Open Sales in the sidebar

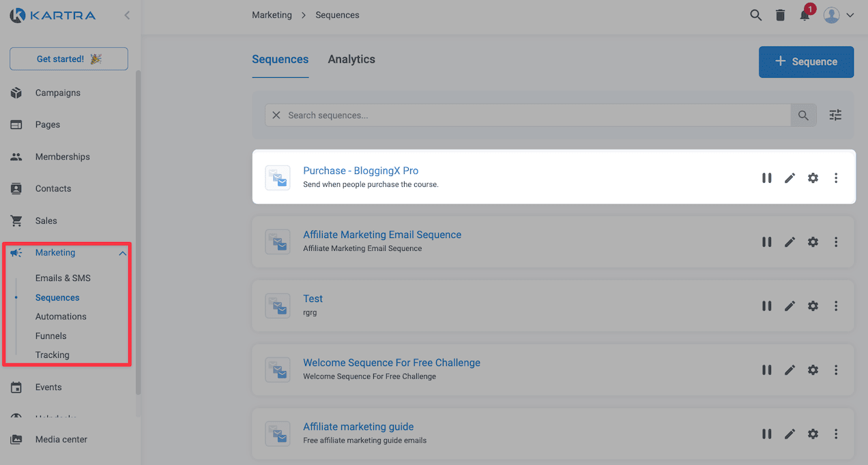tap(46, 221)
